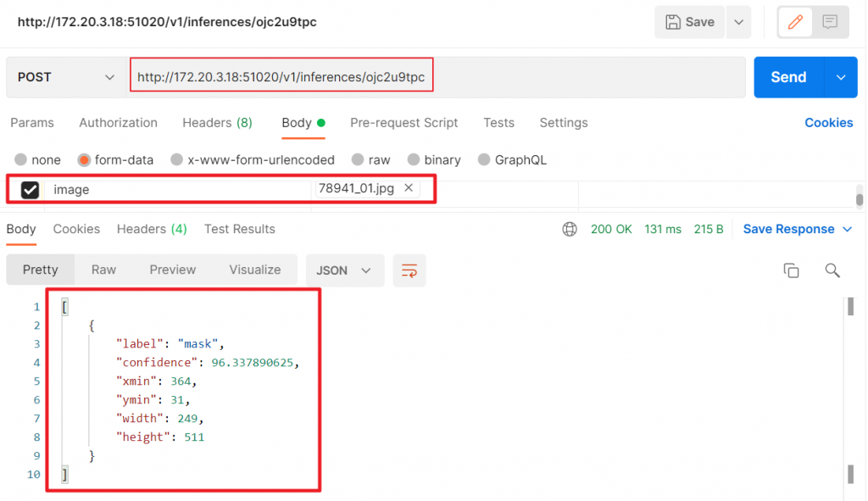Open the POST method dropdown
The image size is (868, 501).
(x=66, y=77)
